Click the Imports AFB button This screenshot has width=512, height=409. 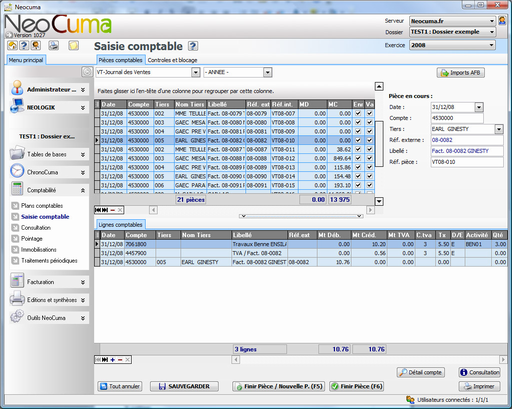point(461,73)
